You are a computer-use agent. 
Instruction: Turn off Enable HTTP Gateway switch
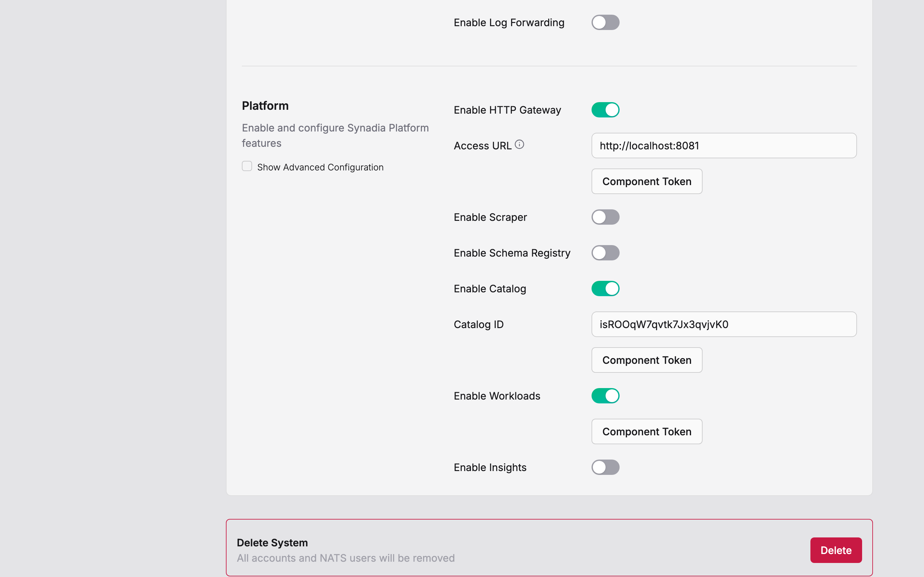605,110
